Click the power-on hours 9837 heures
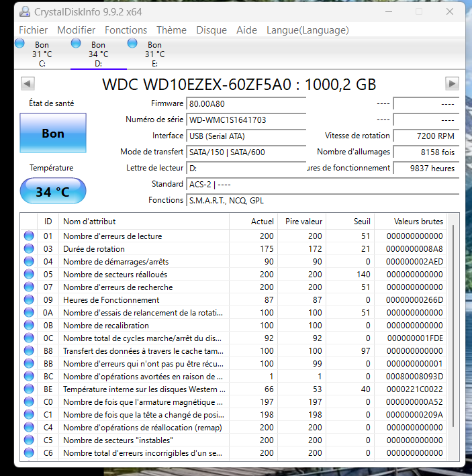Image resolution: width=472 pixels, height=476 pixels. [x=426, y=169]
